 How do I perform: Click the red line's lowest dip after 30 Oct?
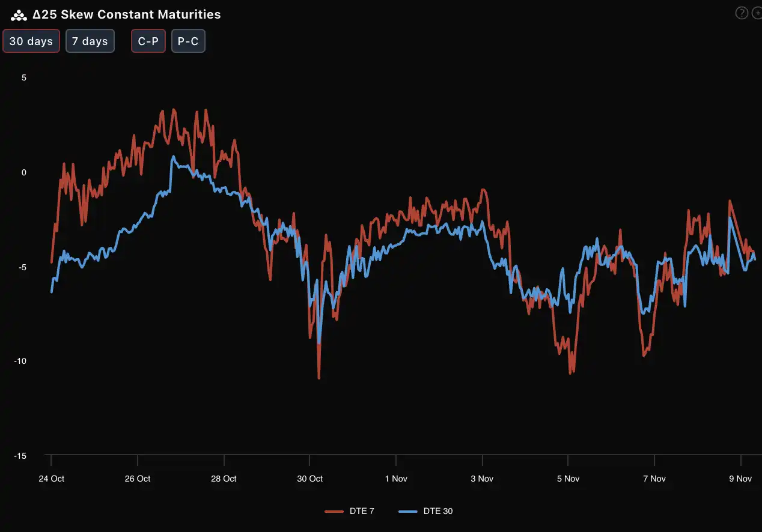[319, 378]
